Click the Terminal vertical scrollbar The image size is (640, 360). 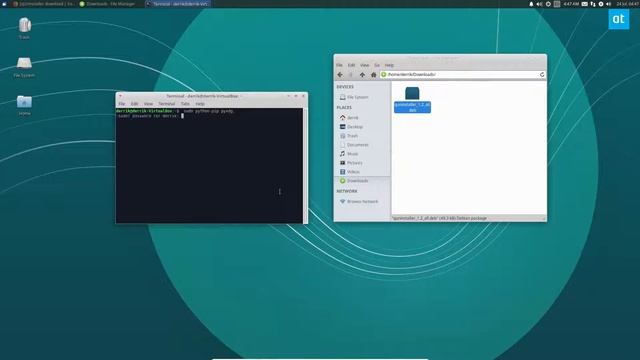click(x=305, y=165)
